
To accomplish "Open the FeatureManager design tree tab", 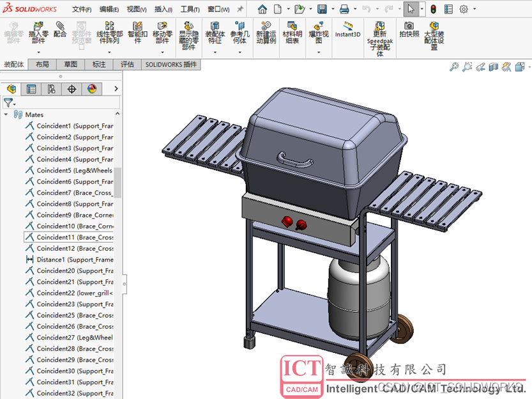I will pos(11,89).
